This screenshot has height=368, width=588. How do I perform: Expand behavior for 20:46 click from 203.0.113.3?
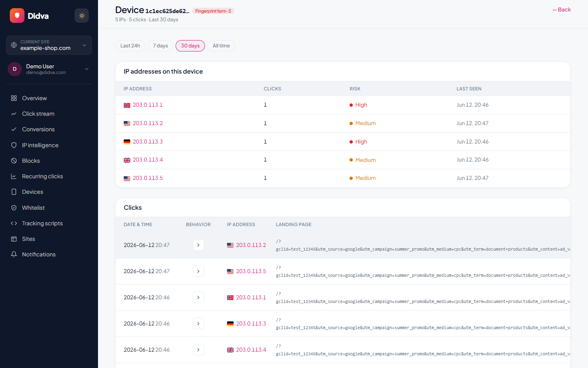click(198, 323)
